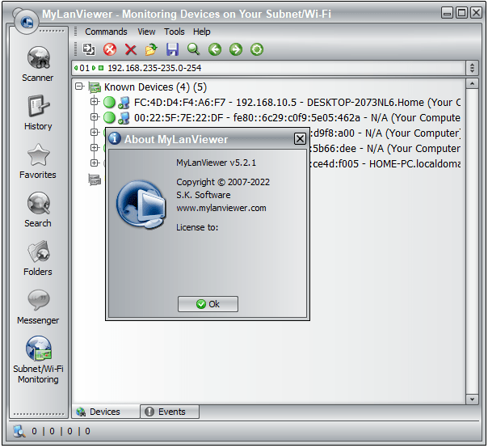This screenshot has width=488, height=448.
Task: Open the Favorites star in the sidebar
Action: pos(38,161)
